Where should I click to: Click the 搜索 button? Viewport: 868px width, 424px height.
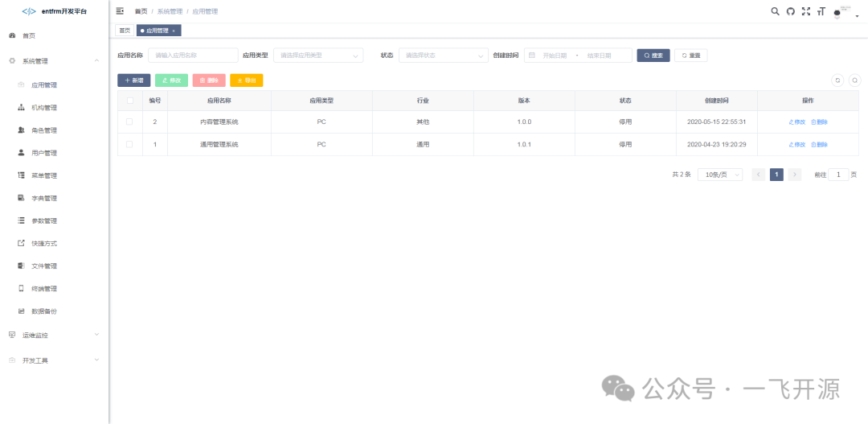pos(653,56)
